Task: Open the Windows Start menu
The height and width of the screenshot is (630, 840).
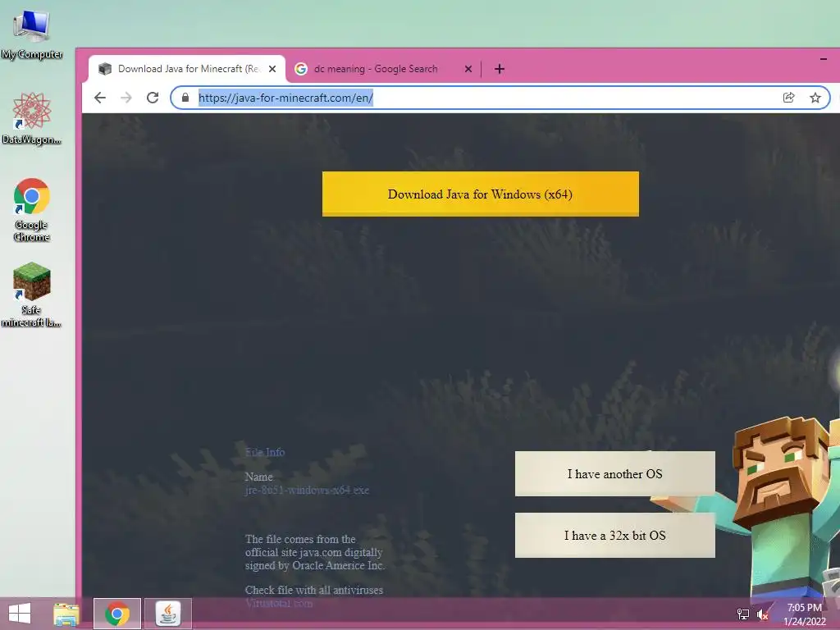Action: click(x=20, y=614)
